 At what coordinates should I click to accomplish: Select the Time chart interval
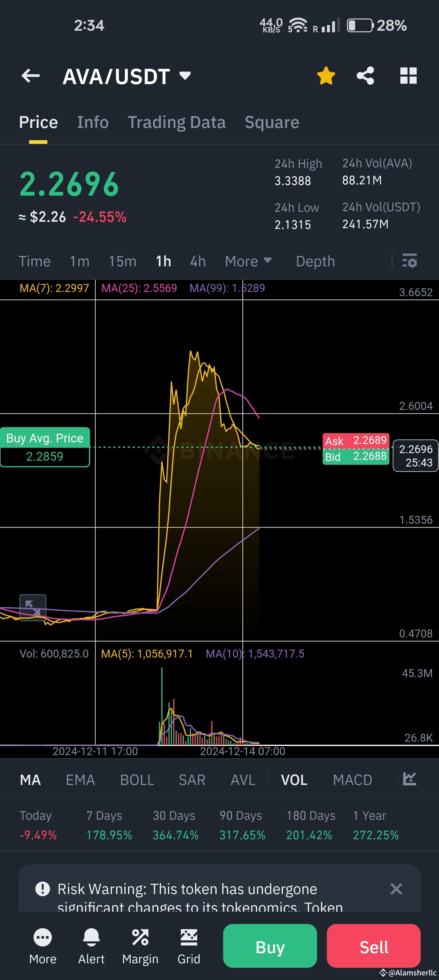[35, 261]
